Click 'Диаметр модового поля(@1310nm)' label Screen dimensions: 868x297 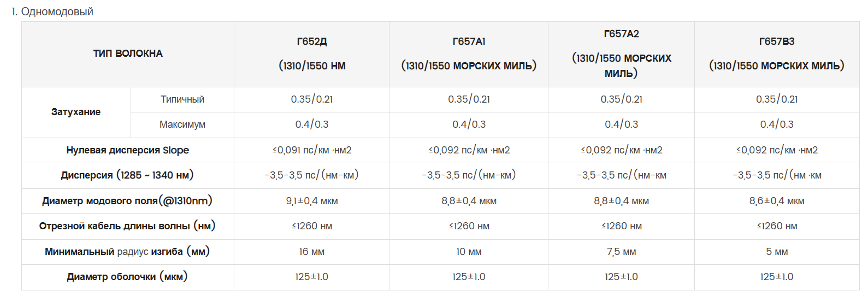[x=128, y=201]
